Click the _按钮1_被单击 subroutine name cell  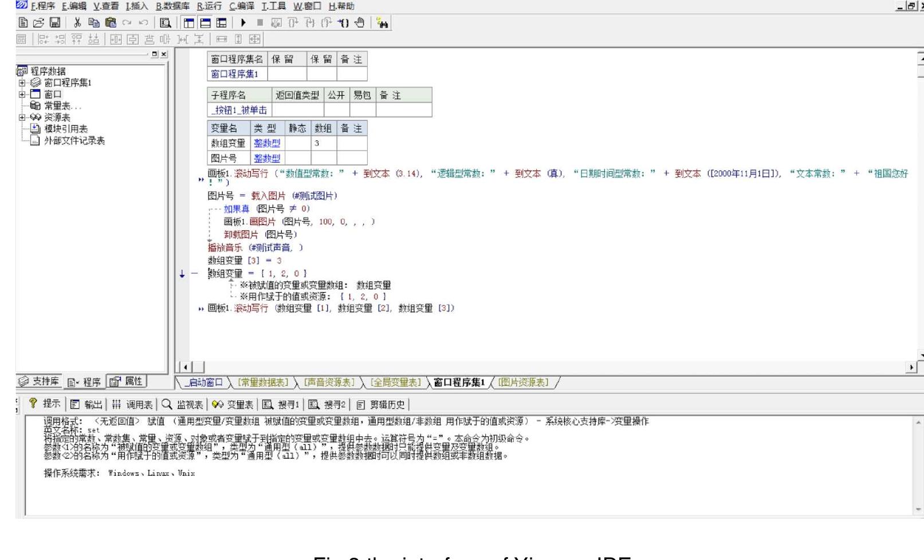[x=239, y=110]
